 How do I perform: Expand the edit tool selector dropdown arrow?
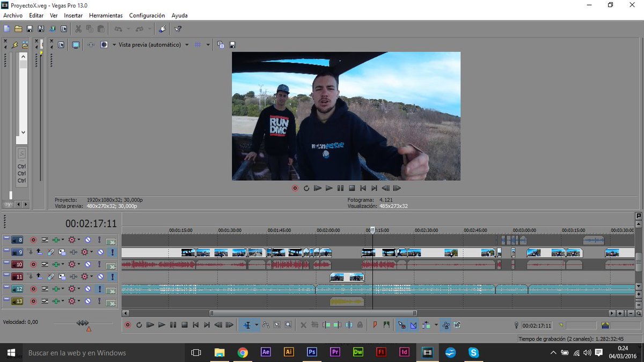(x=257, y=325)
